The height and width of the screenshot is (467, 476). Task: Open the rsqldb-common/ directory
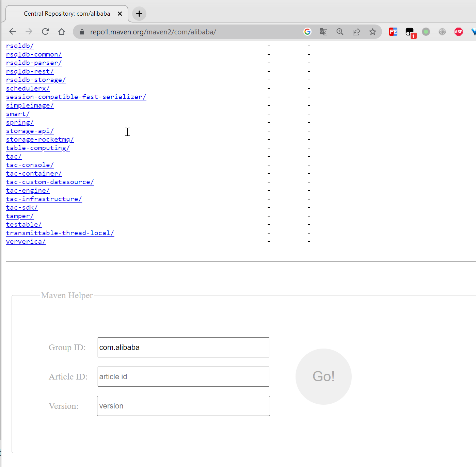tap(34, 54)
